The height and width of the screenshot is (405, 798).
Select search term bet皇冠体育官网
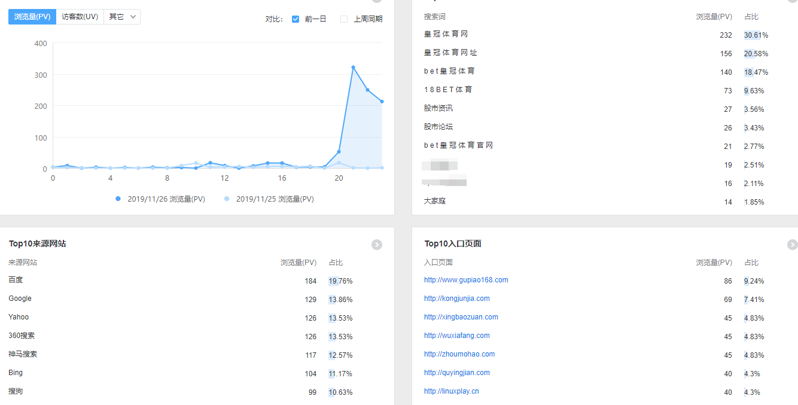coord(458,146)
